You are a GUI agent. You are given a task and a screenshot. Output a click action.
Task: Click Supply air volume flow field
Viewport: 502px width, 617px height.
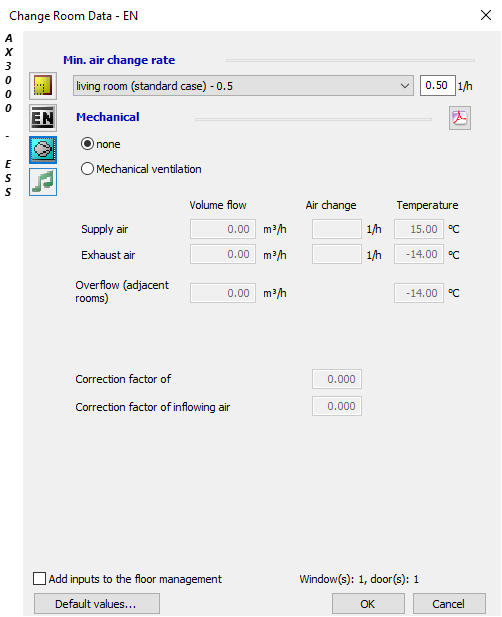click(x=223, y=229)
